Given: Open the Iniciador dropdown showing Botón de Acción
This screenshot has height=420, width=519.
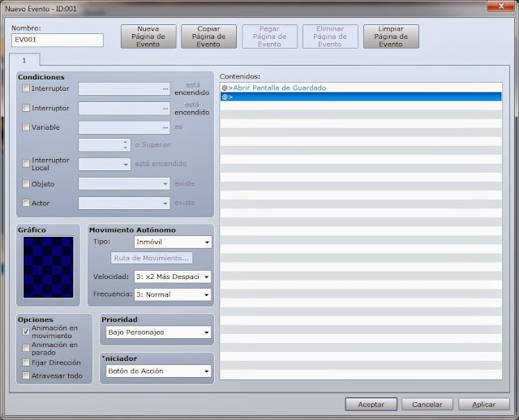Looking at the screenshot, I should [x=158, y=371].
